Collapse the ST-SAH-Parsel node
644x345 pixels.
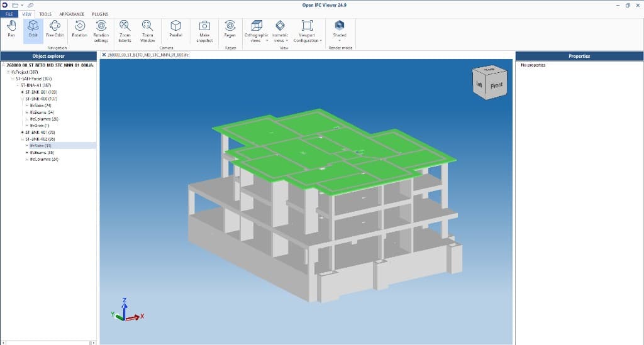(13, 79)
